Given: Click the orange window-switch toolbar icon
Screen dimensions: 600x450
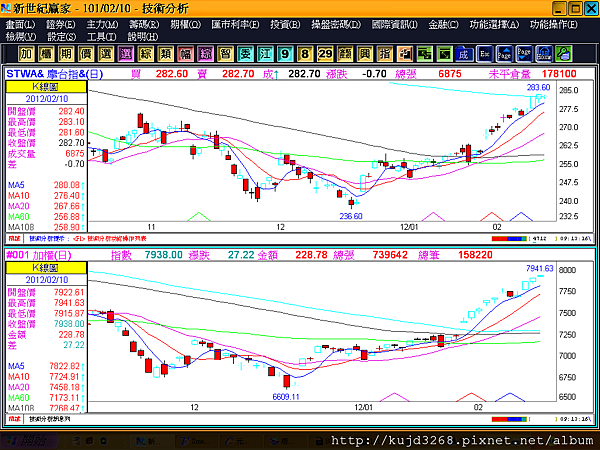Looking at the screenshot, I should [x=404, y=54].
